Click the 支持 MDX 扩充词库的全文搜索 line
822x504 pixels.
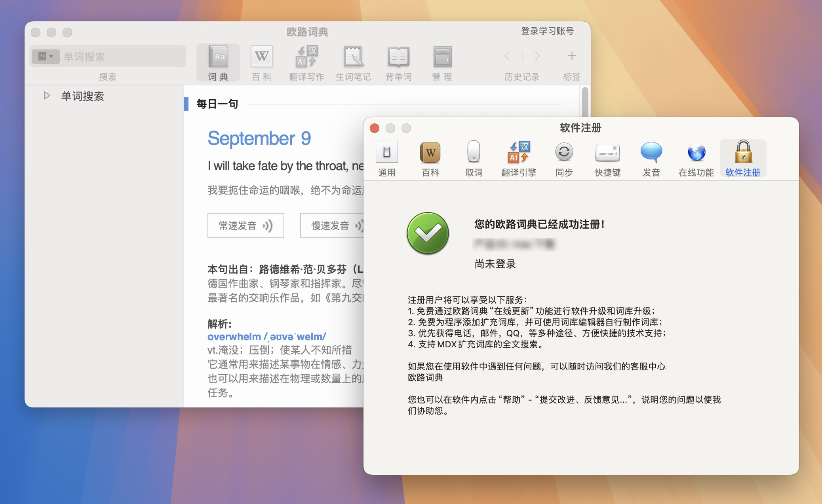(475, 345)
